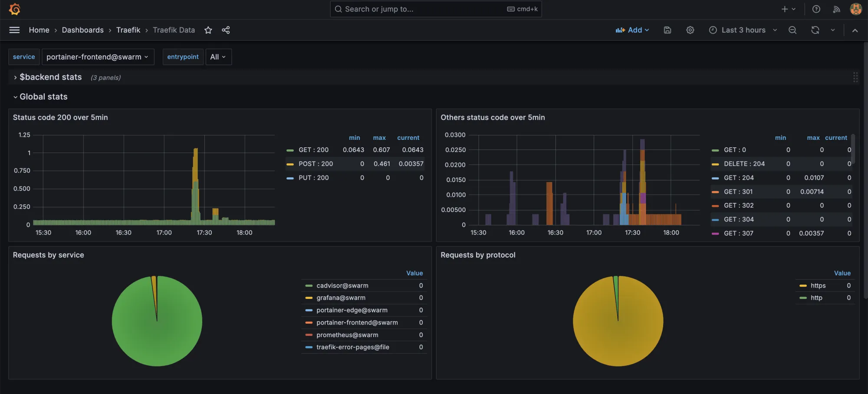Screen dimensions: 868x394
Task: Open the refresh interval dropdown arrow
Action: [832, 30]
